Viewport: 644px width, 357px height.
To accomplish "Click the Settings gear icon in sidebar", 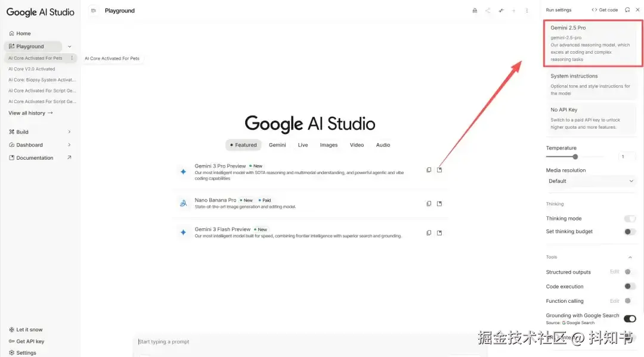I will (x=11, y=352).
